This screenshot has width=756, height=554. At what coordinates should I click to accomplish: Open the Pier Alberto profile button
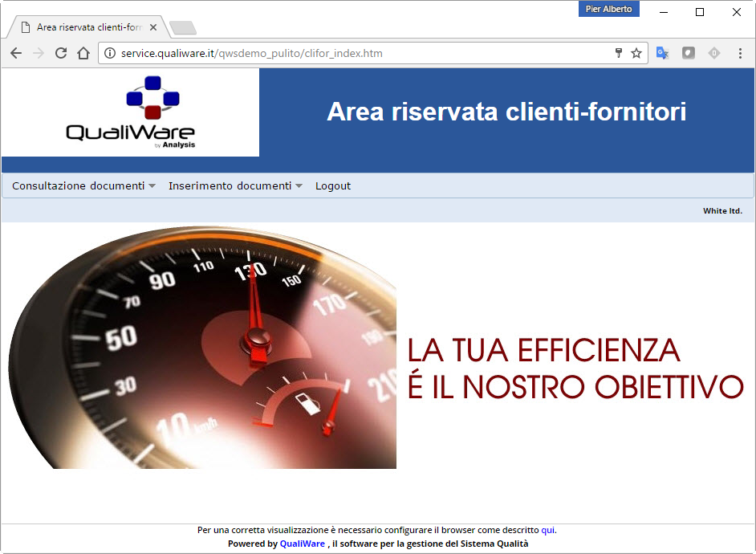click(x=608, y=10)
